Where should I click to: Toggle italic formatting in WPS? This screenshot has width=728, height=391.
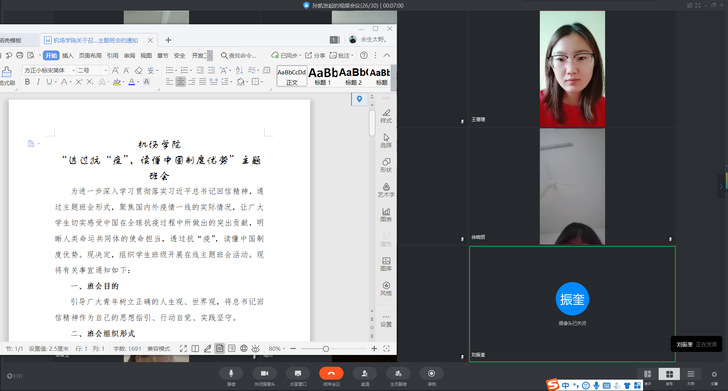38,82
